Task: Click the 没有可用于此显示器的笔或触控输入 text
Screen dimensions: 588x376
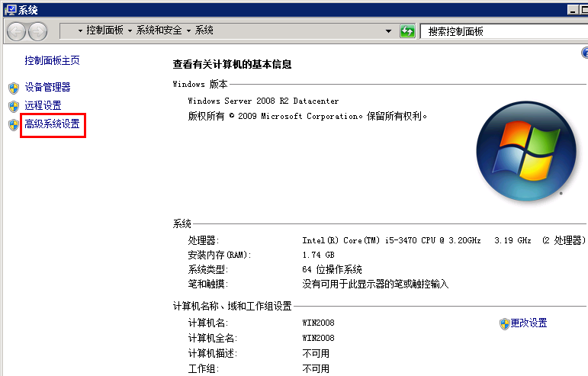Action: (375, 284)
